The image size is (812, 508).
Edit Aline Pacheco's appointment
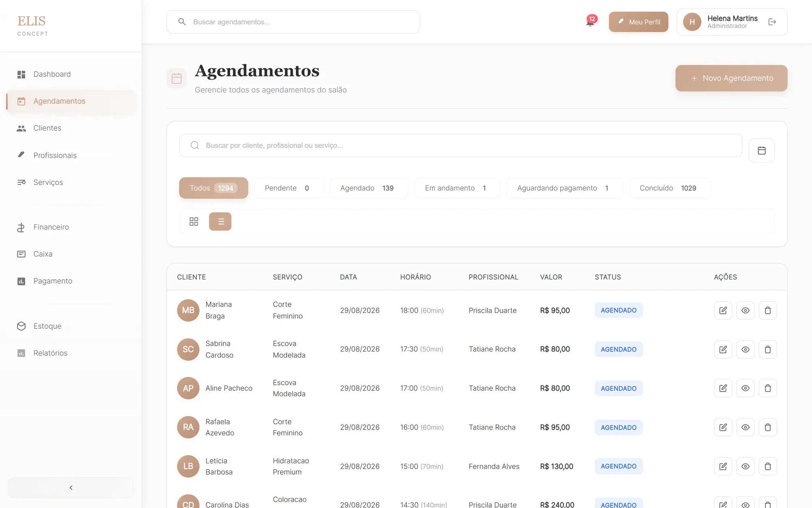click(x=723, y=388)
